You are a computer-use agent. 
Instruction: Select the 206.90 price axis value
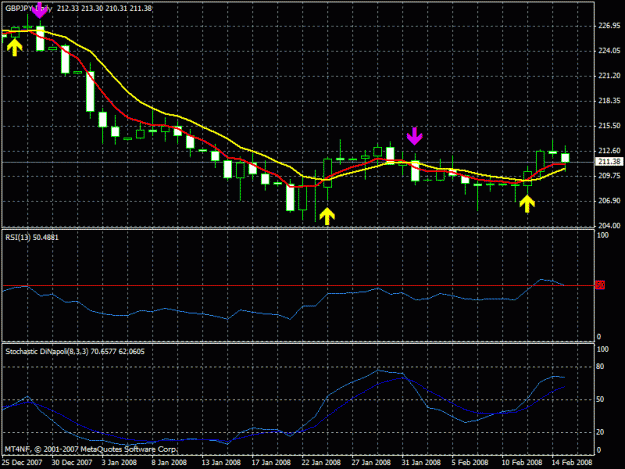[609, 201]
